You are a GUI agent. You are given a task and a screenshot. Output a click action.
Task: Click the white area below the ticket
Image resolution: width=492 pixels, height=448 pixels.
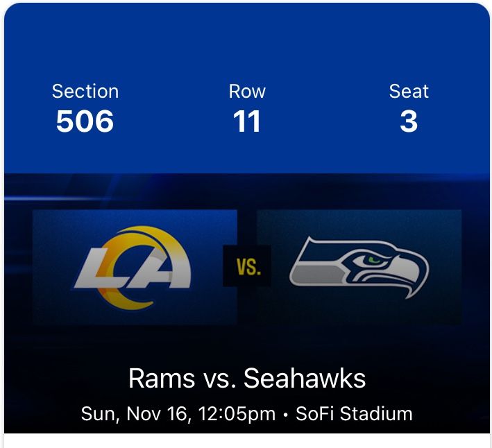pyautogui.click(x=247, y=441)
